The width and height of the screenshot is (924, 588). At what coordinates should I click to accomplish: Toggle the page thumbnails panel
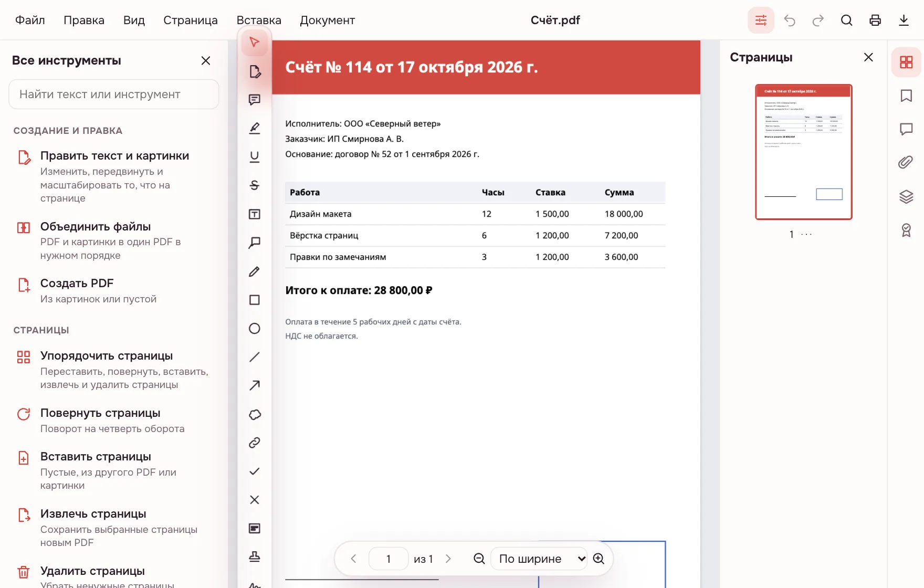[906, 62]
